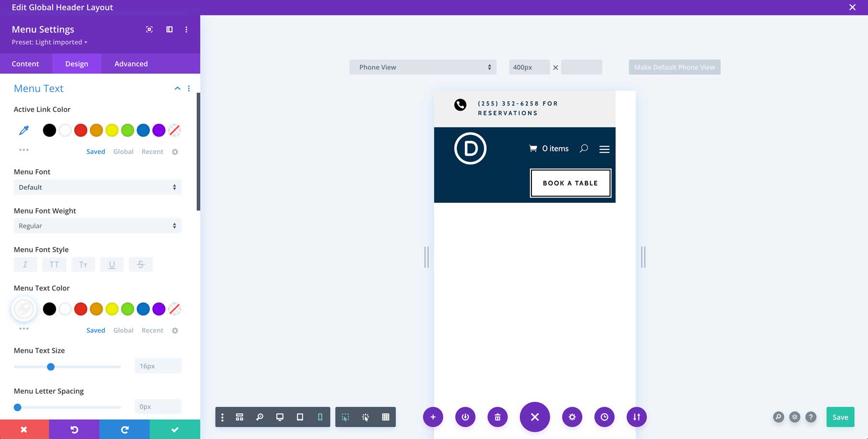
Task: Enable click mode in the interaction toolbar
Action: 366,417
